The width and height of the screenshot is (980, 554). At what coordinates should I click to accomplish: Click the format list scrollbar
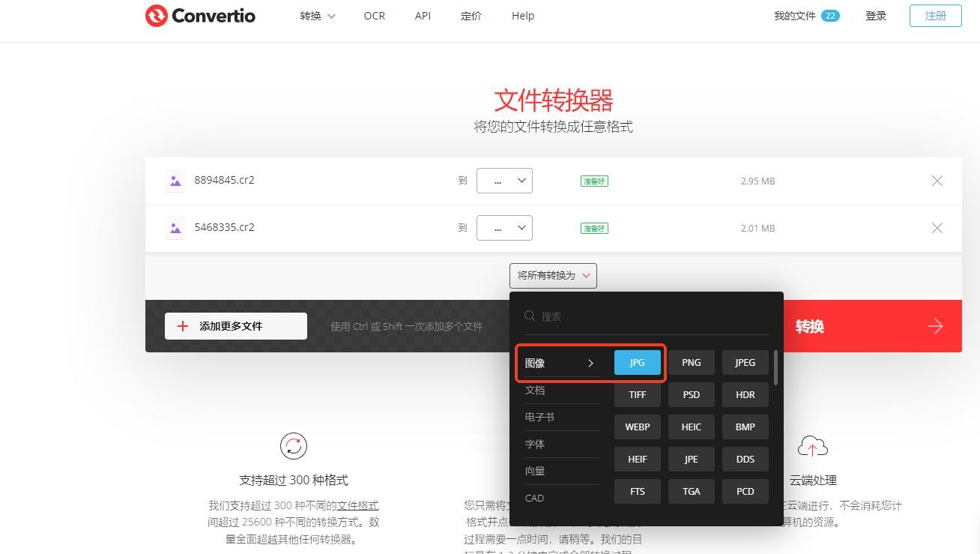click(x=775, y=367)
